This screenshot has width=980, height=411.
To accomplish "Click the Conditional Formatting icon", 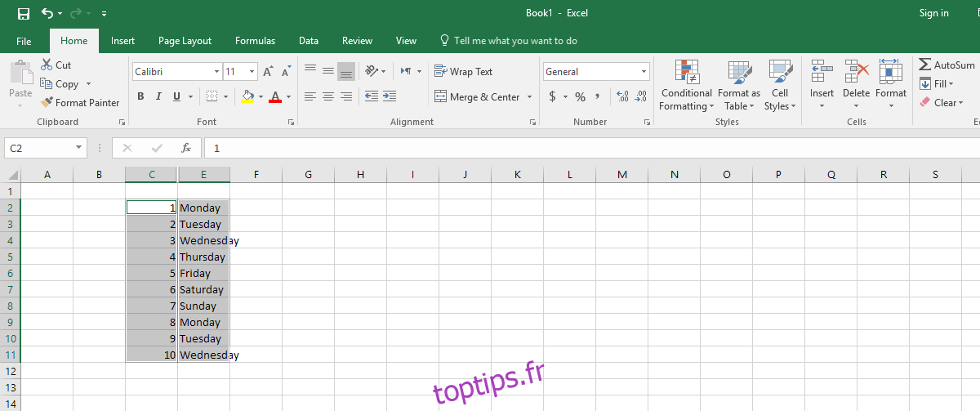I will [687, 74].
